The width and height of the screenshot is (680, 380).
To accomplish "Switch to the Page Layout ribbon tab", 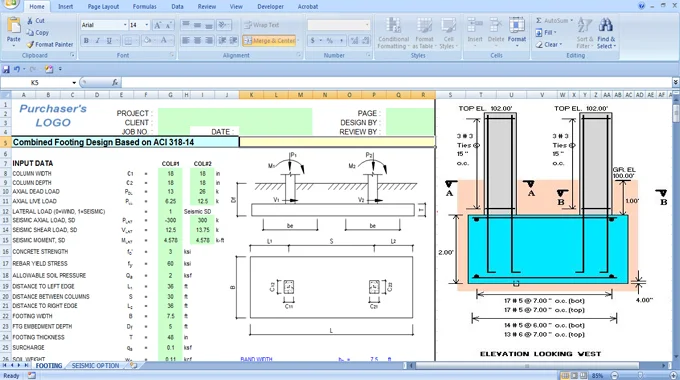I will pyautogui.click(x=103, y=7).
